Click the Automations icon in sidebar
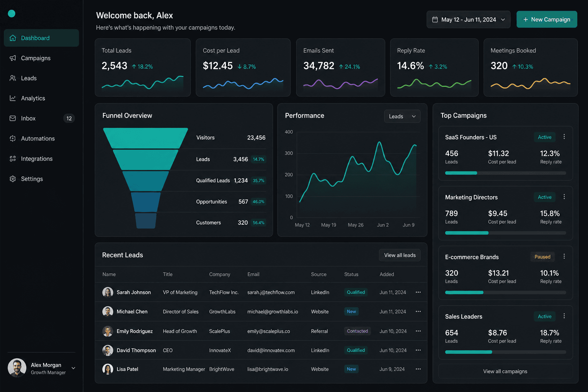The image size is (588, 392). pos(13,139)
